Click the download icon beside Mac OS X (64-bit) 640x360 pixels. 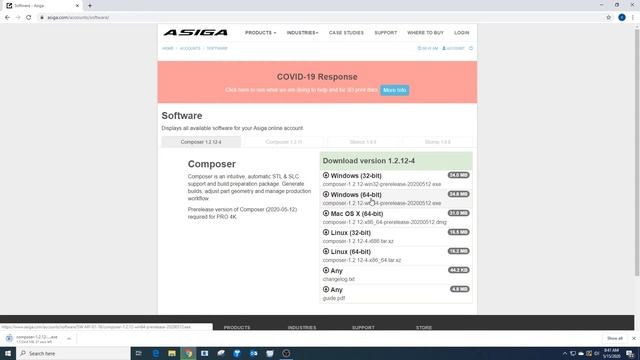pyautogui.click(x=326, y=213)
